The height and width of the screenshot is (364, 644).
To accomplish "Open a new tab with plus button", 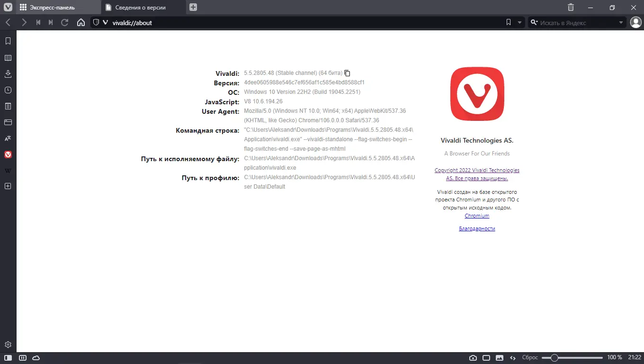I will [193, 7].
